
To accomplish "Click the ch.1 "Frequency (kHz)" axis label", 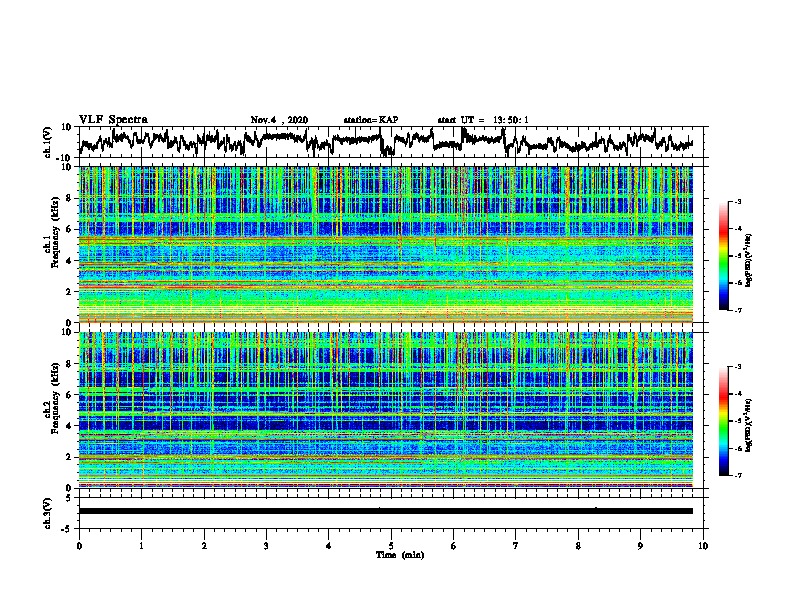I will click(55, 234).
